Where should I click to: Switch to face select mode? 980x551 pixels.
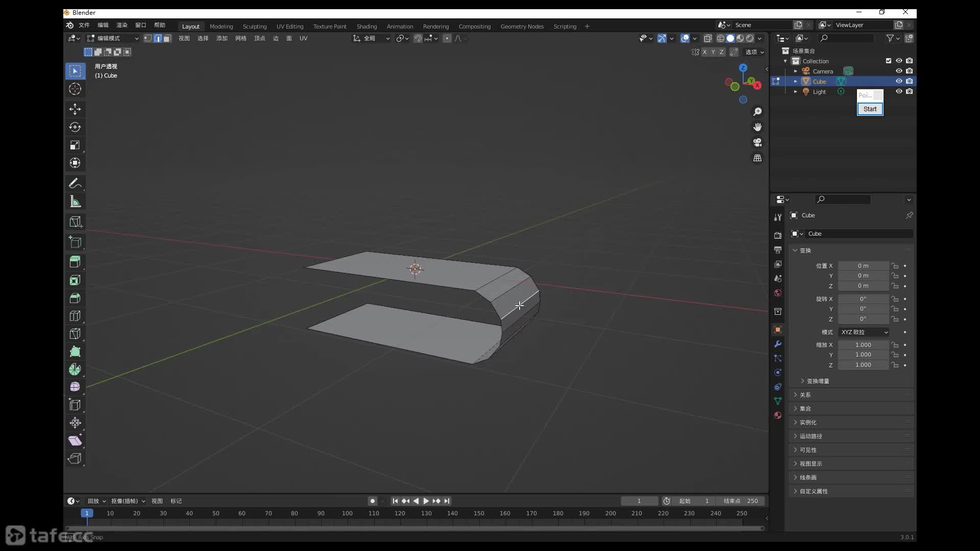[x=167, y=38]
